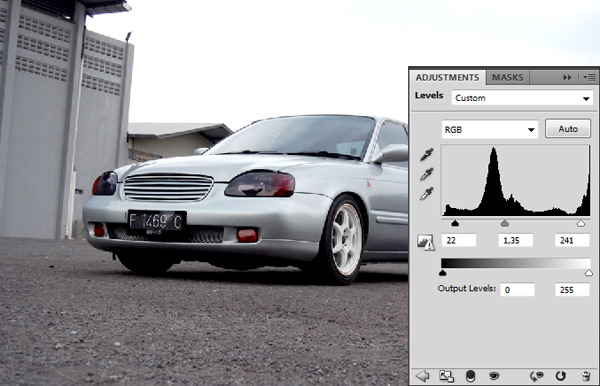The height and width of the screenshot is (386, 600).
Task: Click the input white point slider
Action: tap(581, 223)
